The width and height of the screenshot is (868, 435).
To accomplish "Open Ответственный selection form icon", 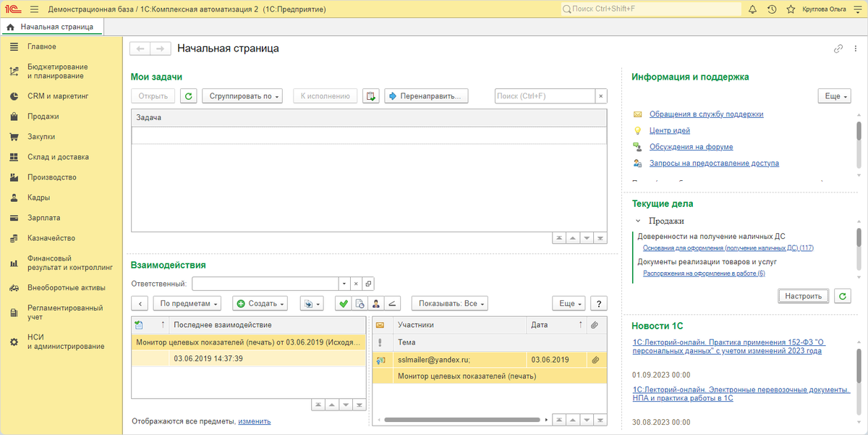I will coord(367,284).
